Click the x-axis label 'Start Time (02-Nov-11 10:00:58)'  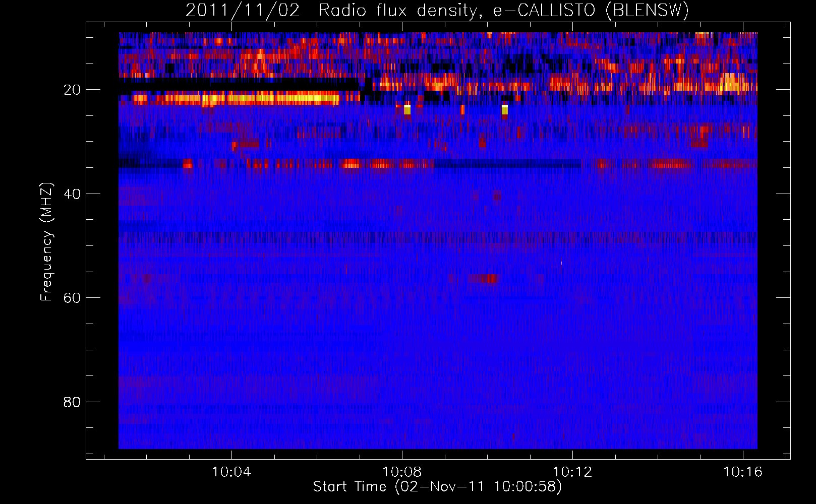coord(437,487)
